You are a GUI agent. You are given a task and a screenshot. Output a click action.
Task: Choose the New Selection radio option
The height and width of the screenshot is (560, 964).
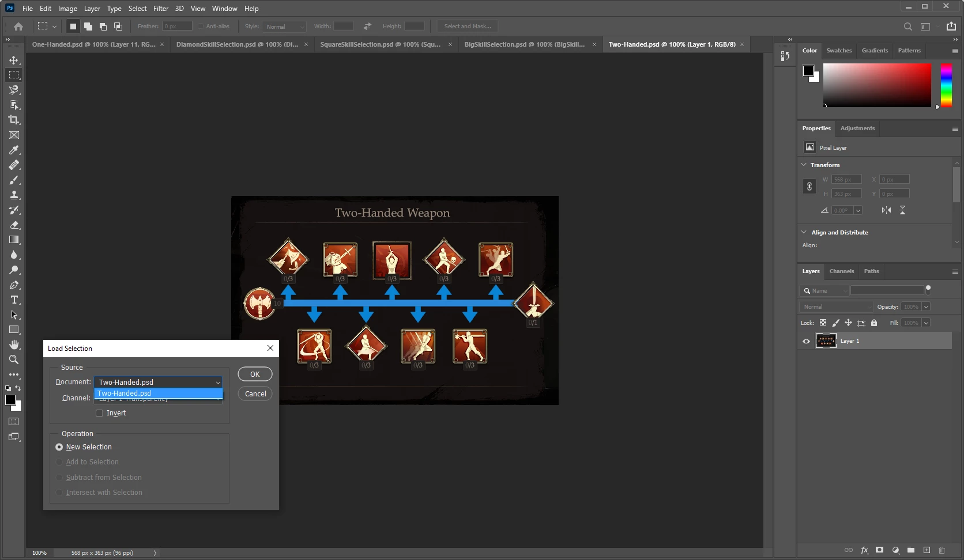click(x=59, y=447)
